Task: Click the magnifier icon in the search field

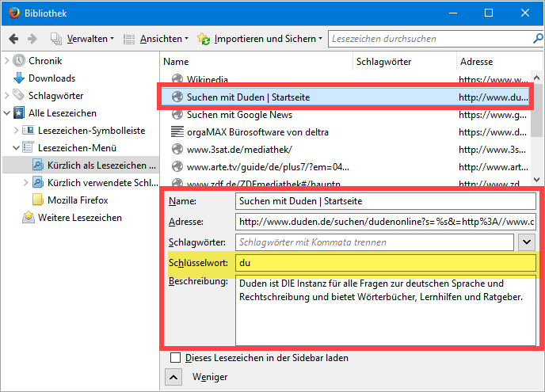Action: pos(538,39)
